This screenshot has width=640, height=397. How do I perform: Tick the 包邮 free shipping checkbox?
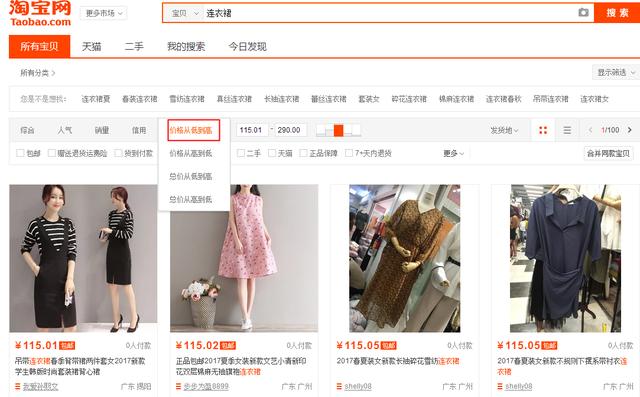[x=20, y=153]
